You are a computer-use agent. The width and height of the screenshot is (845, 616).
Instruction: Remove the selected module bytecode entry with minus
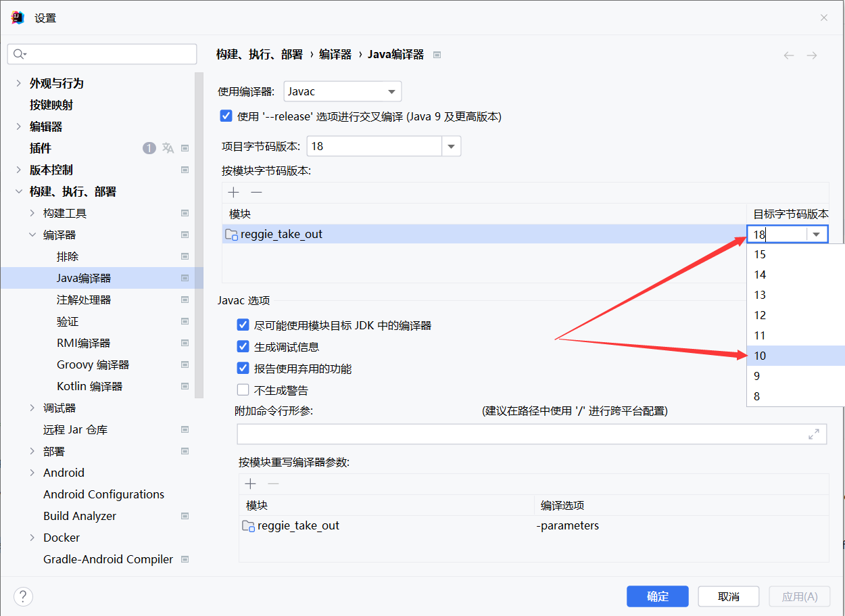pos(256,193)
